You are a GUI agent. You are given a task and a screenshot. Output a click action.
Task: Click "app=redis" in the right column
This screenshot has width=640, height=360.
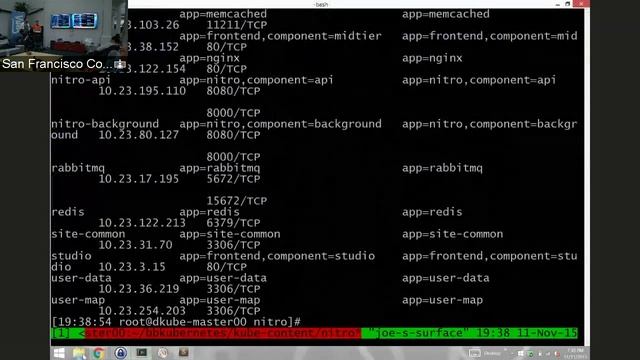432,212
